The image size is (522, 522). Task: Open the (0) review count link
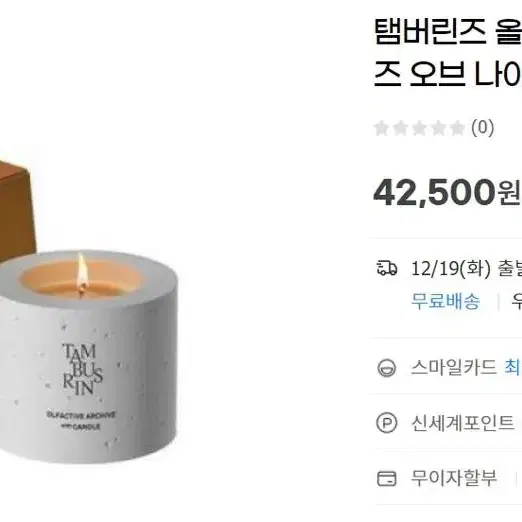[x=482, y=128]
